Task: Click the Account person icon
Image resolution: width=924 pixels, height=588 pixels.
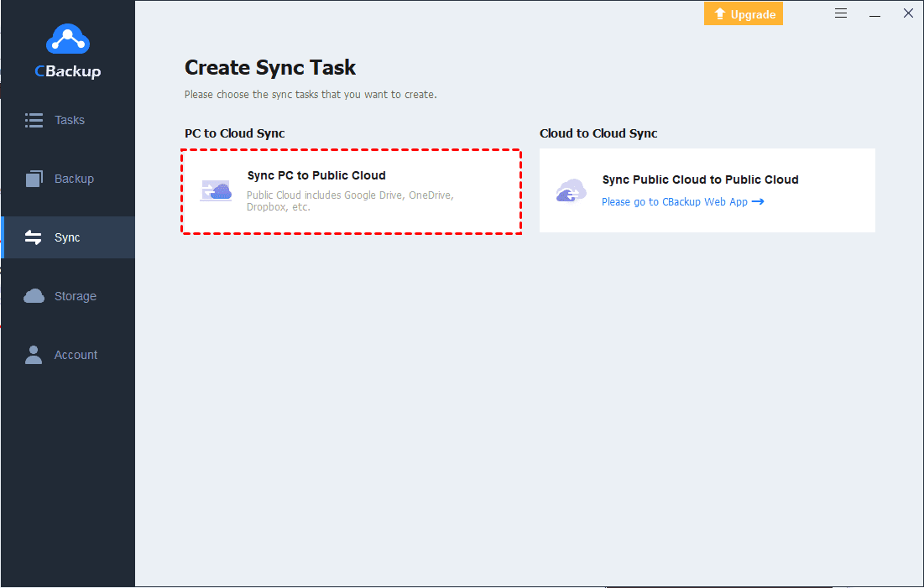Action: tap(34, 355)
